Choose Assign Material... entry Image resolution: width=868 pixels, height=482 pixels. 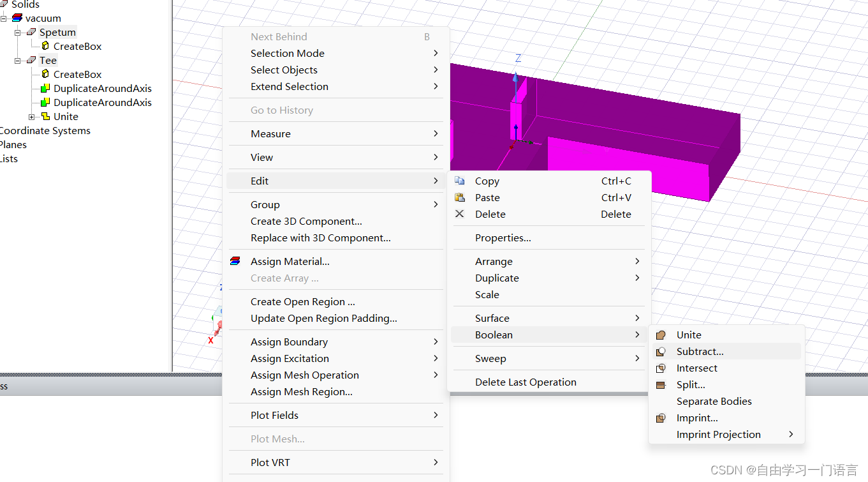point(336,261)
